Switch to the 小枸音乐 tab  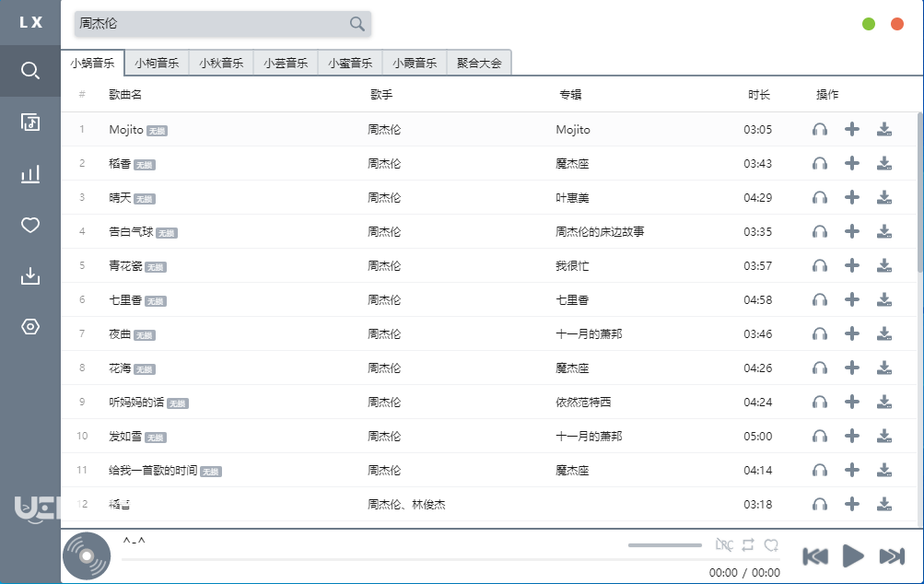(158, 63)
